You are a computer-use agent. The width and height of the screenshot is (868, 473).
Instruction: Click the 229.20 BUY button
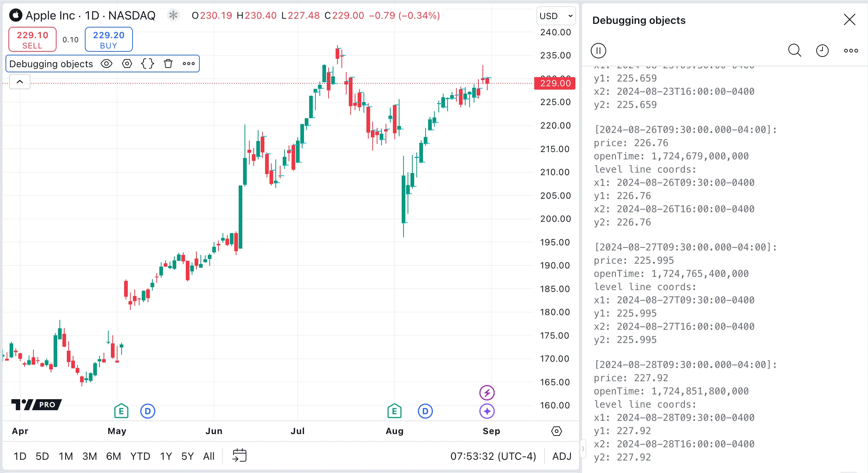(109, 40)
